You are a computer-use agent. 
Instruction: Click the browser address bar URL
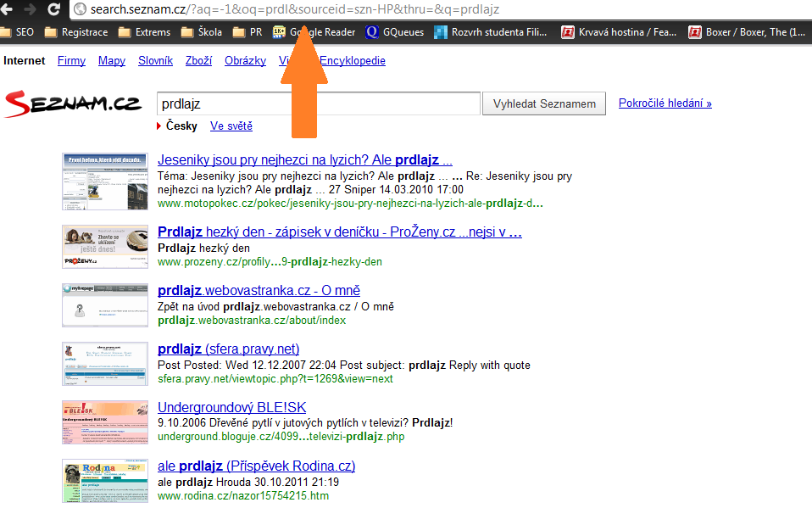tap(295, 9)
